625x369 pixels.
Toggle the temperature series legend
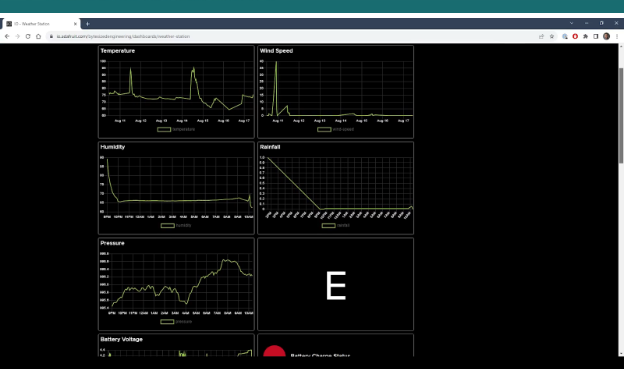[176, 130]
